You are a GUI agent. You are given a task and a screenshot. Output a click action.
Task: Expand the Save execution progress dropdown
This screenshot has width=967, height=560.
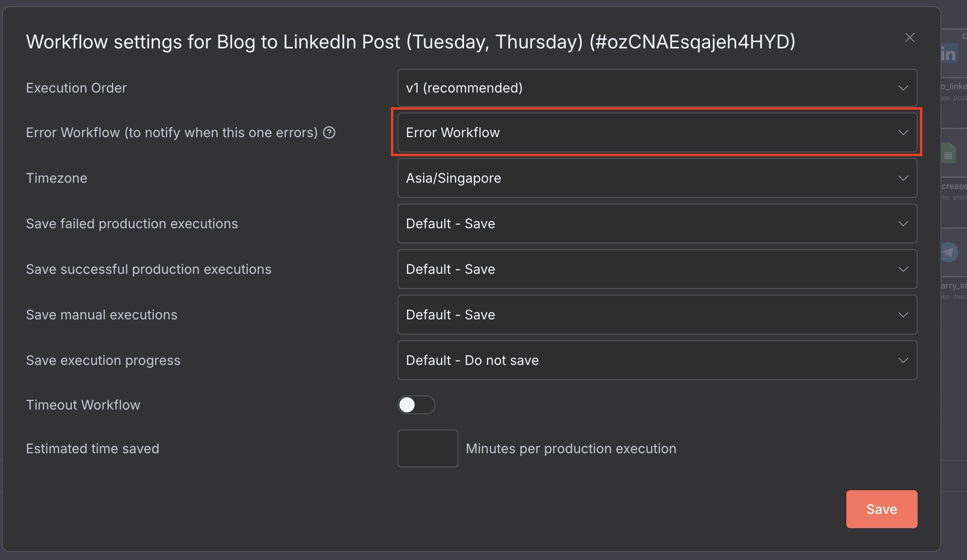(x=657, y=360)
